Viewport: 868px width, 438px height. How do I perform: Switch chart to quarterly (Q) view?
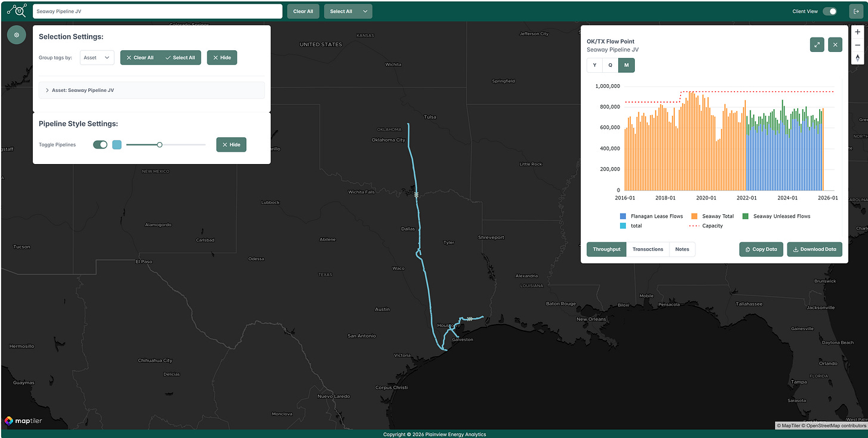(x=610, y=65)
